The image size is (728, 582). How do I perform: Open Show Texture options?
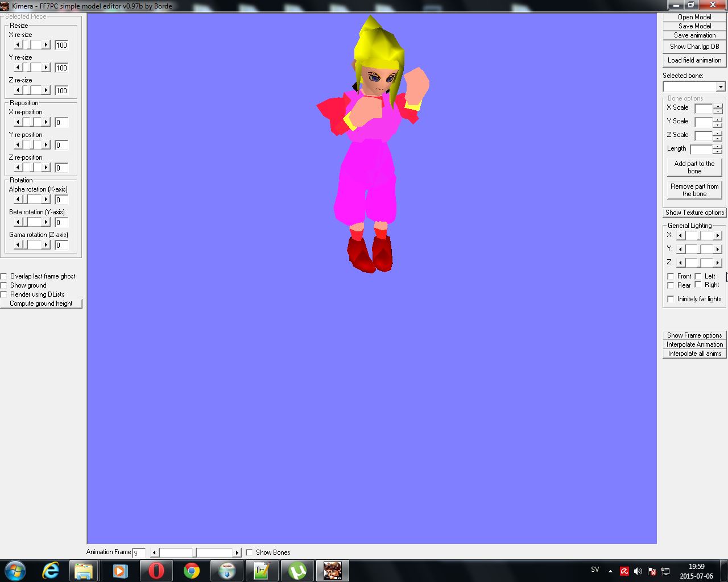click(x=694, y=213)
